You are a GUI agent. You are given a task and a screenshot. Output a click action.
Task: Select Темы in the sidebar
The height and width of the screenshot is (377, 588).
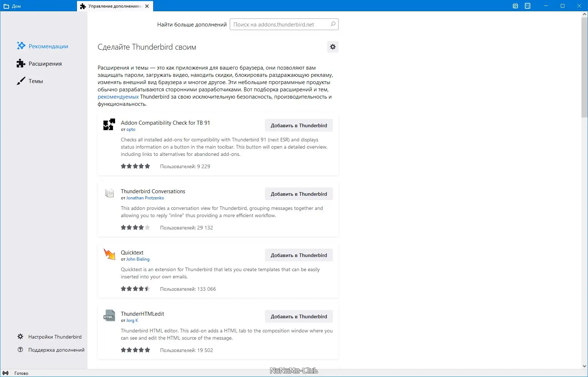tap(30, 81)
